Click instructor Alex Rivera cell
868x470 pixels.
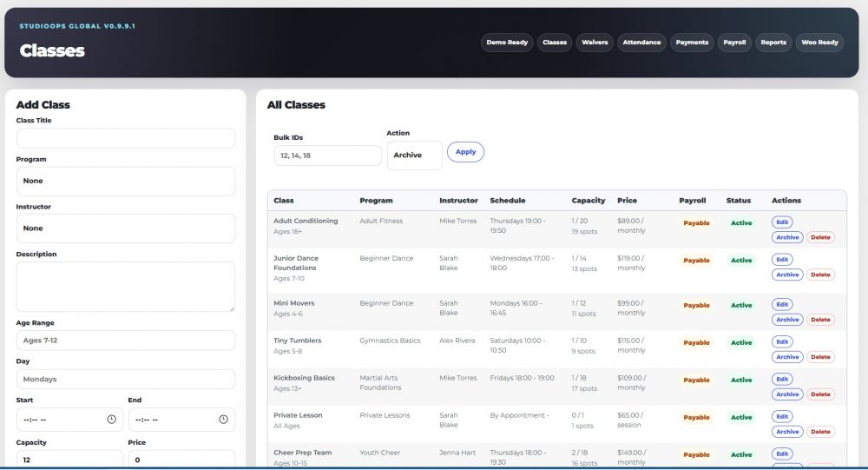(457, 341)
